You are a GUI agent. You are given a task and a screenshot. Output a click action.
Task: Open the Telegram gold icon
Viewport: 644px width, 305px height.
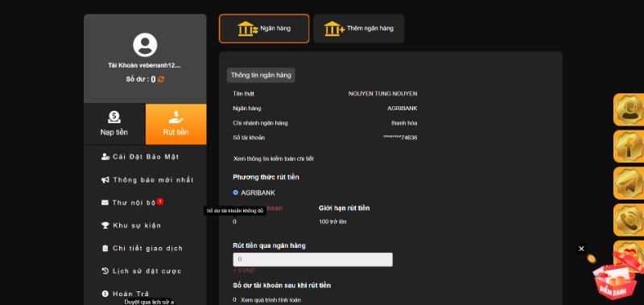(x=629, y=183)
